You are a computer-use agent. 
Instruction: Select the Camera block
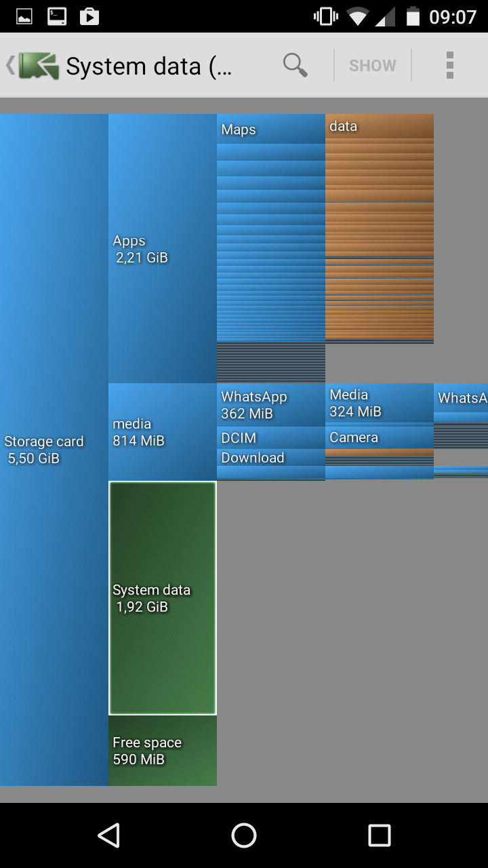(x=380, y=437)
